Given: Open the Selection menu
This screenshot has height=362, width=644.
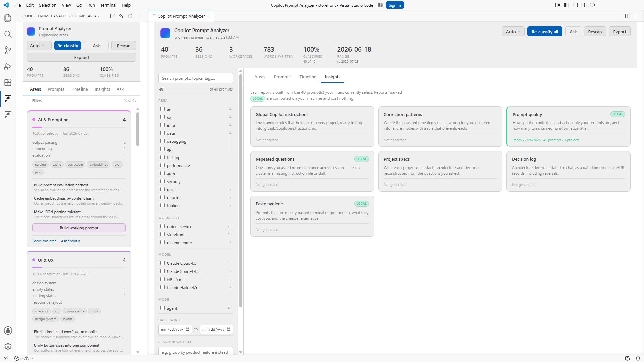Looking at the screenshot, I should 48,5.
